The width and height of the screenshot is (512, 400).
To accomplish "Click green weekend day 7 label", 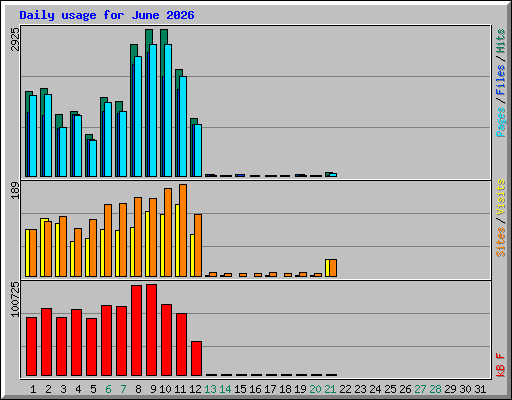I will coord(123,389).
